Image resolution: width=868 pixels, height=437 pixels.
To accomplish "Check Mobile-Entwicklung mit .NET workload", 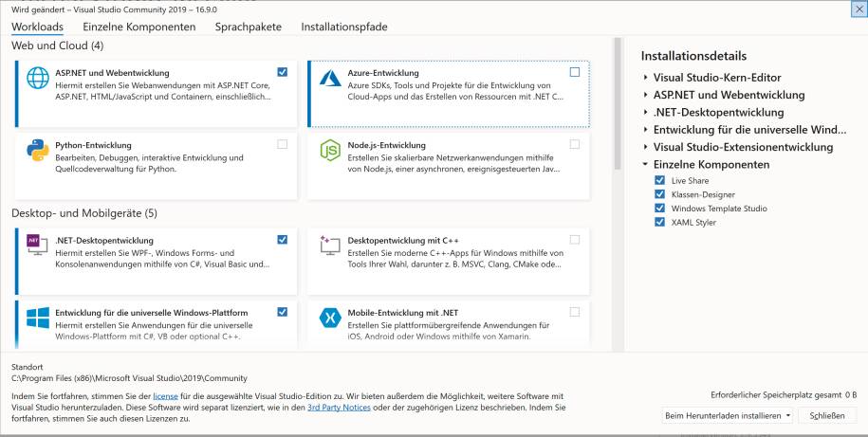I will [x=575, y=312].
